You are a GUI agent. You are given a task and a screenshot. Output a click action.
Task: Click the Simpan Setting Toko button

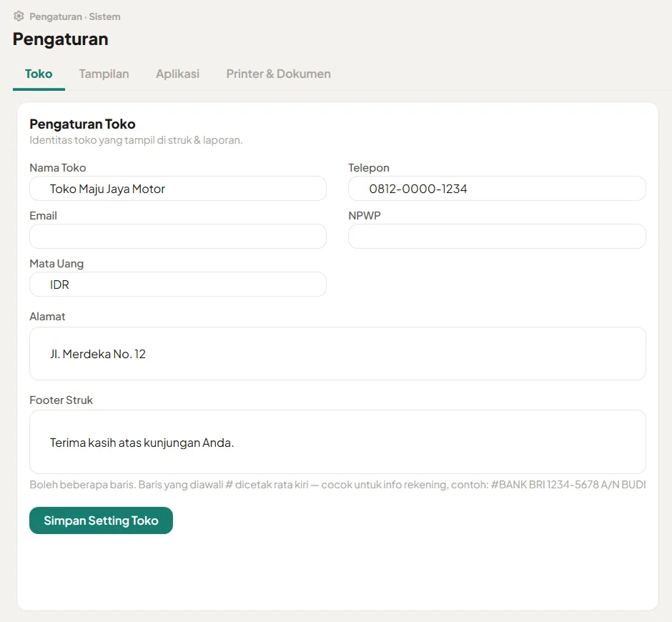[x=101, y=520]
